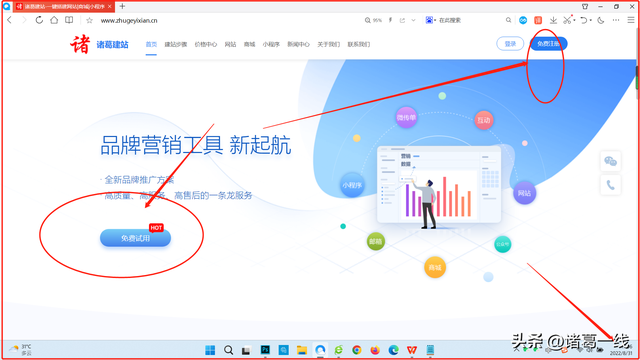
Task: Open the browser home page
Action: click(54, 20)
